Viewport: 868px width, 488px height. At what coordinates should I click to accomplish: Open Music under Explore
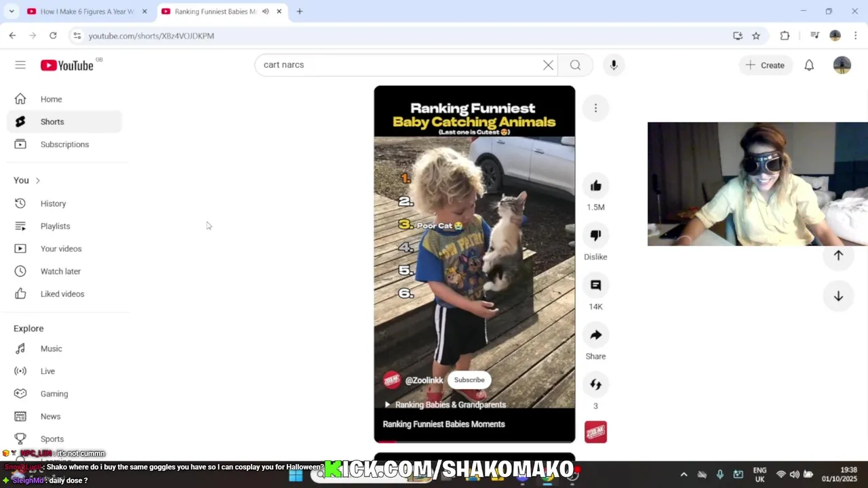(64, 348)
